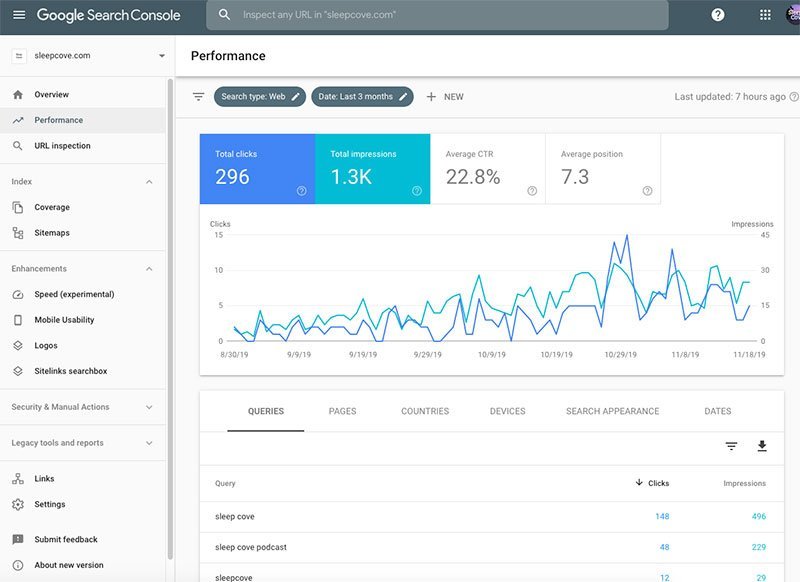Enable the Average position metric card
Viewport: 800px width, 582px height.
pyautogui.click(x=603, y=169)
